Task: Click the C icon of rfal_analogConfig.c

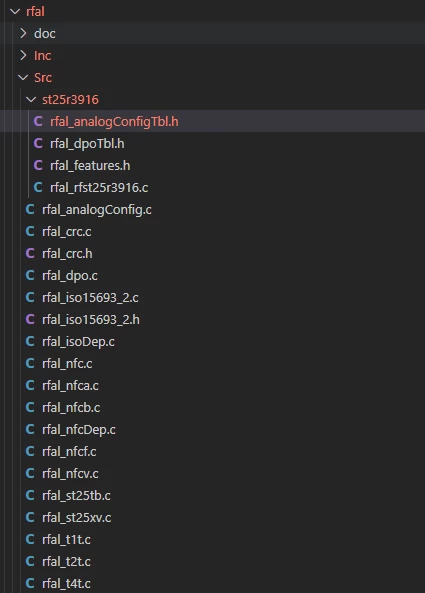Action: tap(30, 209)
